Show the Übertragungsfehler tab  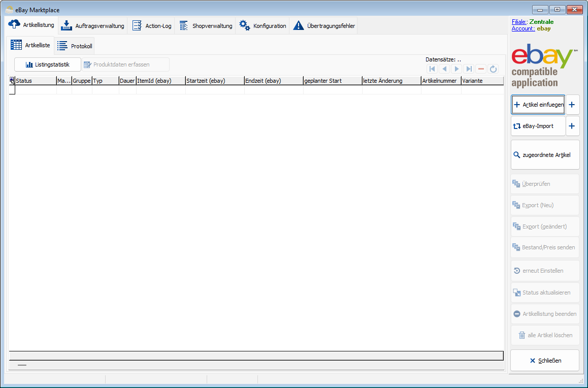[x=323, y=26]
